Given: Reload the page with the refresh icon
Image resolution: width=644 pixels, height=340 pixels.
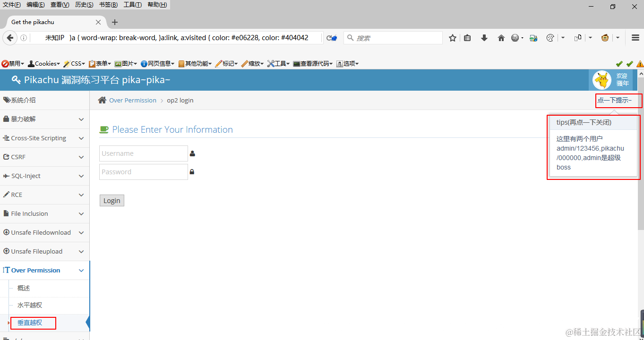Looking at the screenshot, I should [332, 38].
